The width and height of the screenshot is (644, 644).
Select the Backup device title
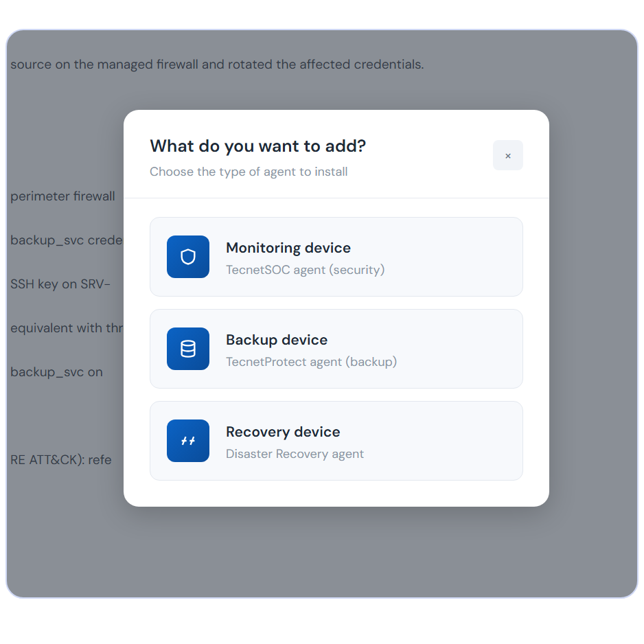coord(277,340)
